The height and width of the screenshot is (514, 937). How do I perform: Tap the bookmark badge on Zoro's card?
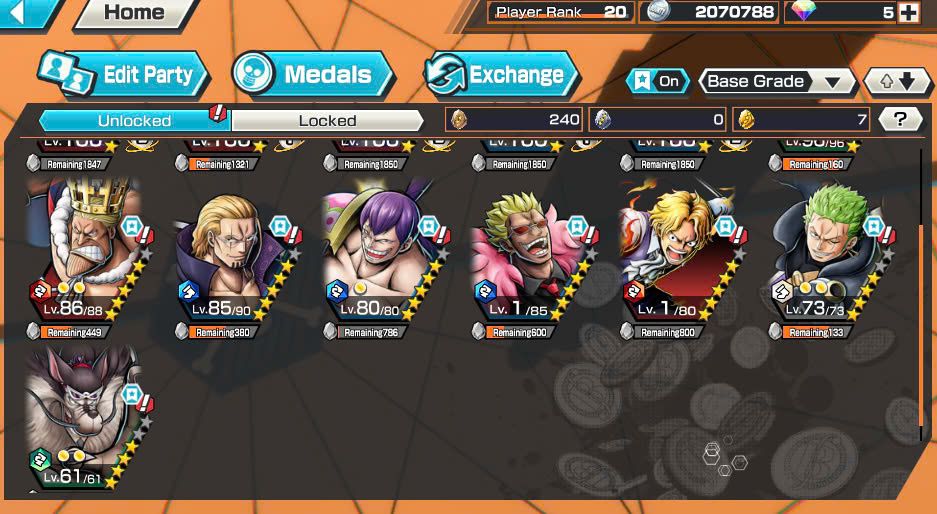tap(873, 226)
